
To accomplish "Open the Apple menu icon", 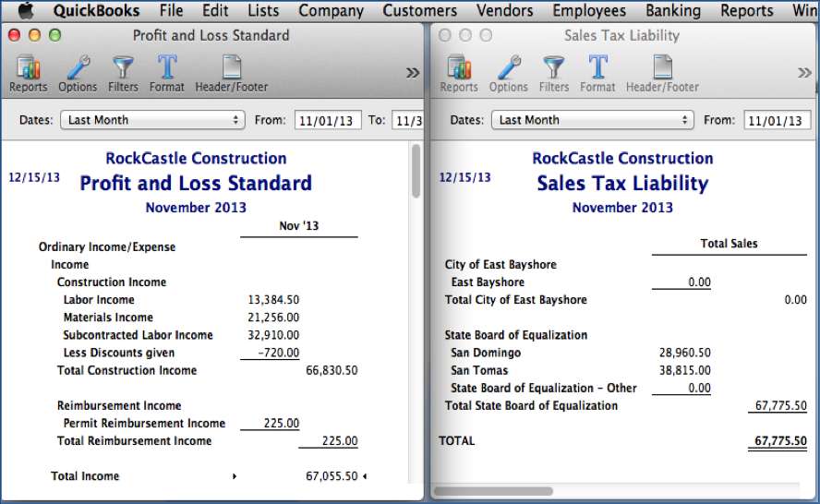I will point(26,10).
